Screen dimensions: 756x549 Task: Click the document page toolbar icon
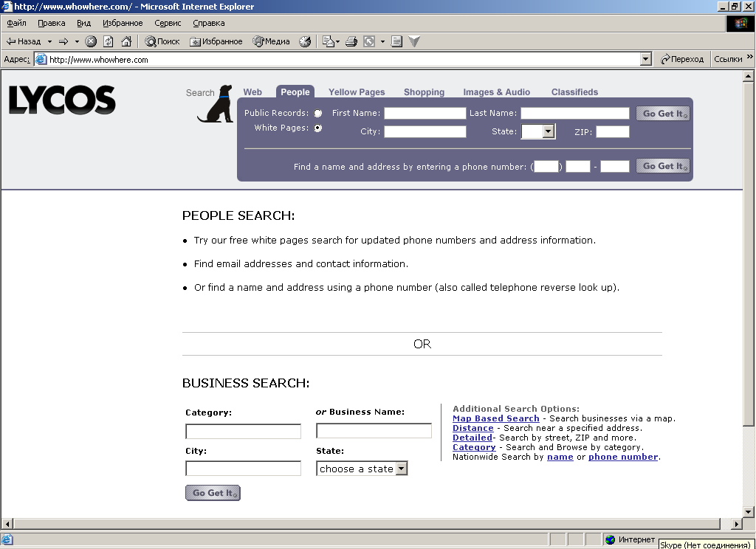point(396,41)
